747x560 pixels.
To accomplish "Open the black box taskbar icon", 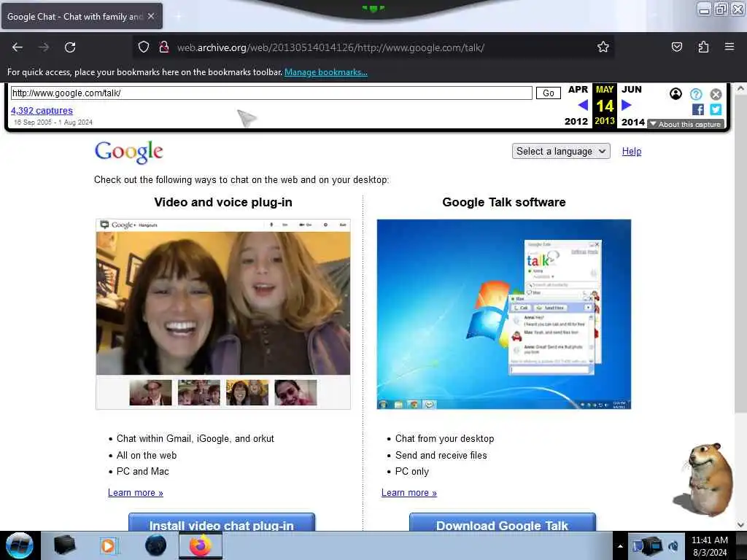I will tap(64, 545).
